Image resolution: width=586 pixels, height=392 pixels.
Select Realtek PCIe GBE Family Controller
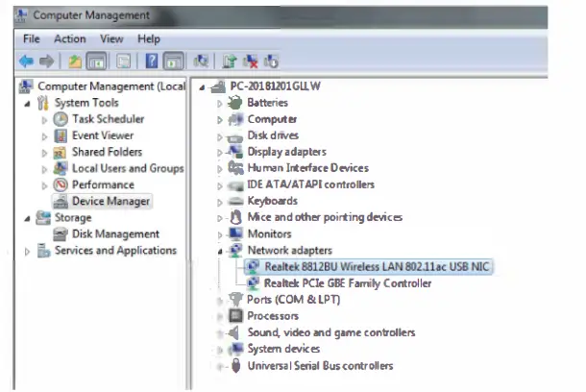pos(348,283)
